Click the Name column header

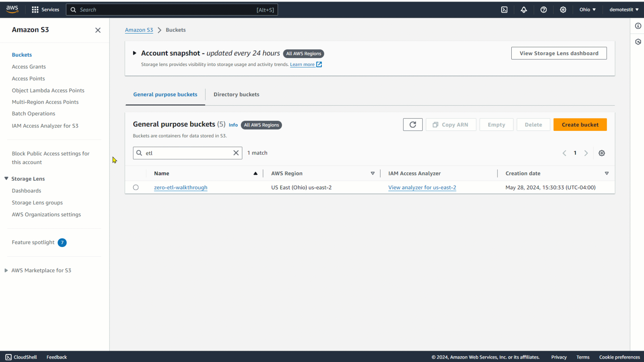(162, 173)
